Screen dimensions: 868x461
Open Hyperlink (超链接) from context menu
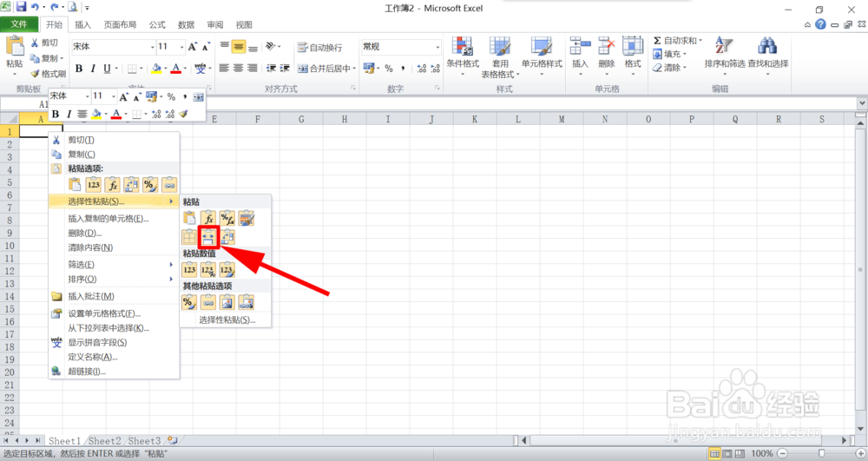(x=114, y=372)
